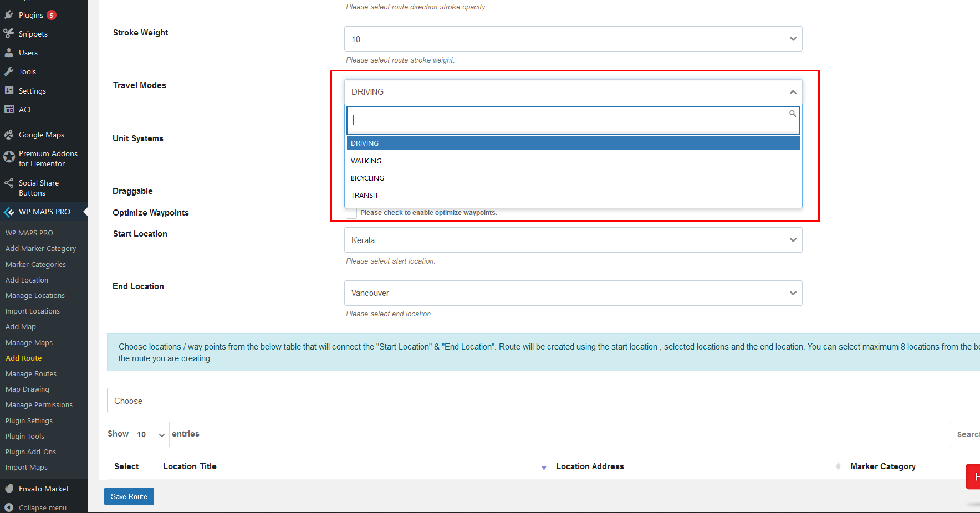Viewport: 980px width, 513px height.
Task: Click the Users person icon
Action: [9, 53]
